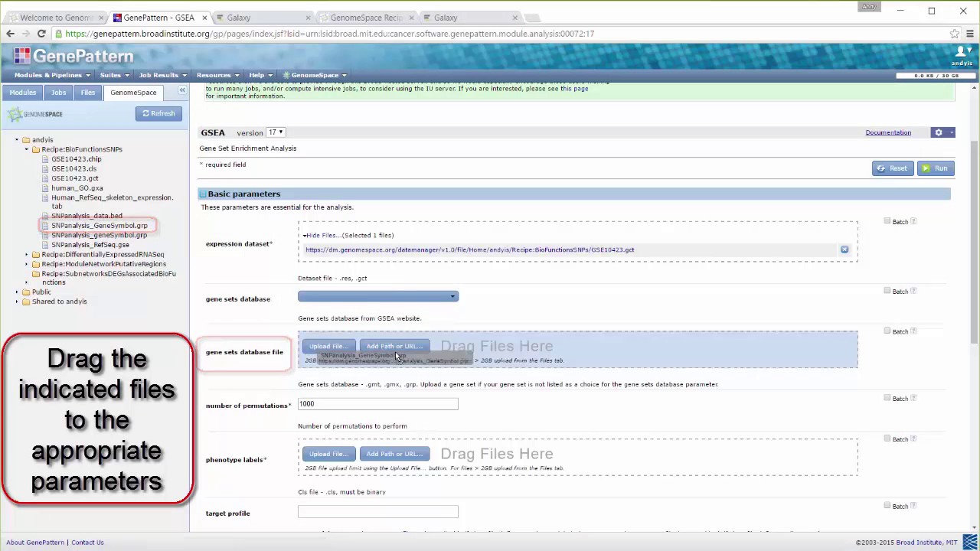Open the gene sets database dropdown
This screenshot has height=551, width=980.
378,296
